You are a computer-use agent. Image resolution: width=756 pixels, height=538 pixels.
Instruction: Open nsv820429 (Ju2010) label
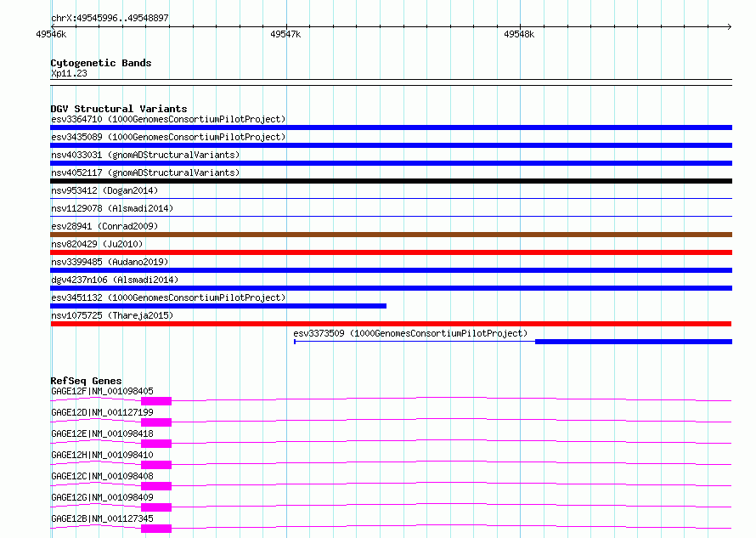click(97, 244)
